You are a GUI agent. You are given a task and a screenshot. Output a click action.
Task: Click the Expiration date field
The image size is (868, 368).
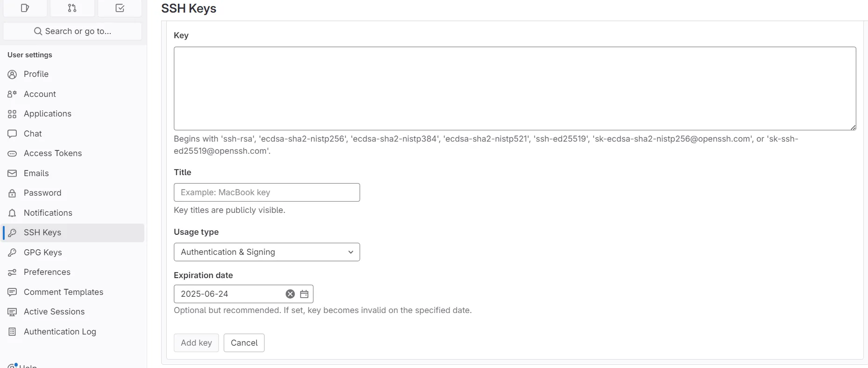click(231, 294)
